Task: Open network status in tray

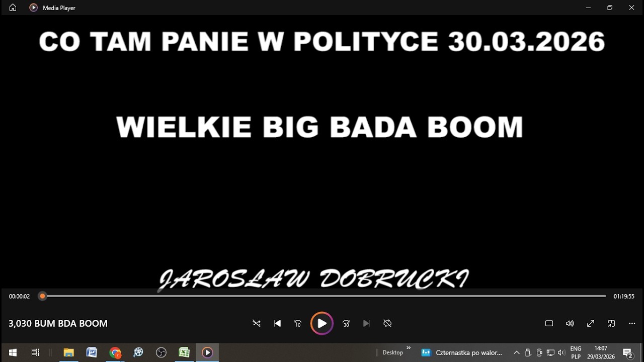Action: coord(550,352)
